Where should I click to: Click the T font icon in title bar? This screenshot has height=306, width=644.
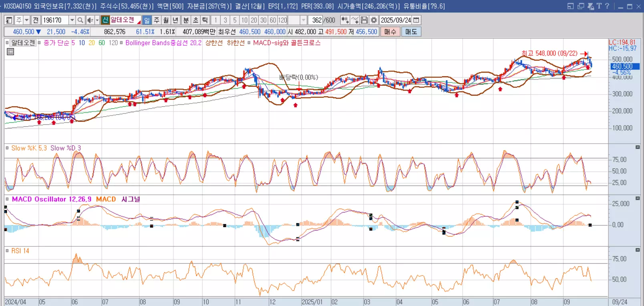pyautogui.click(x=599, y=6)
